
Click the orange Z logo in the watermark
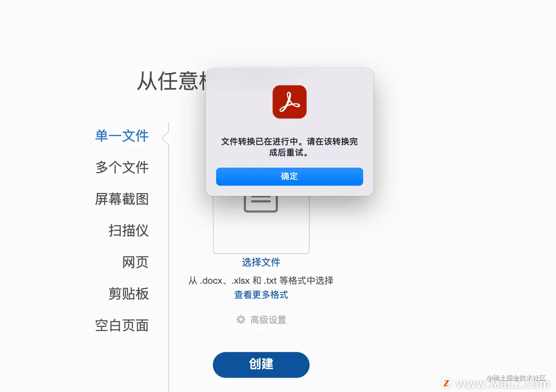pyautogui.click(x=446, y=384)
